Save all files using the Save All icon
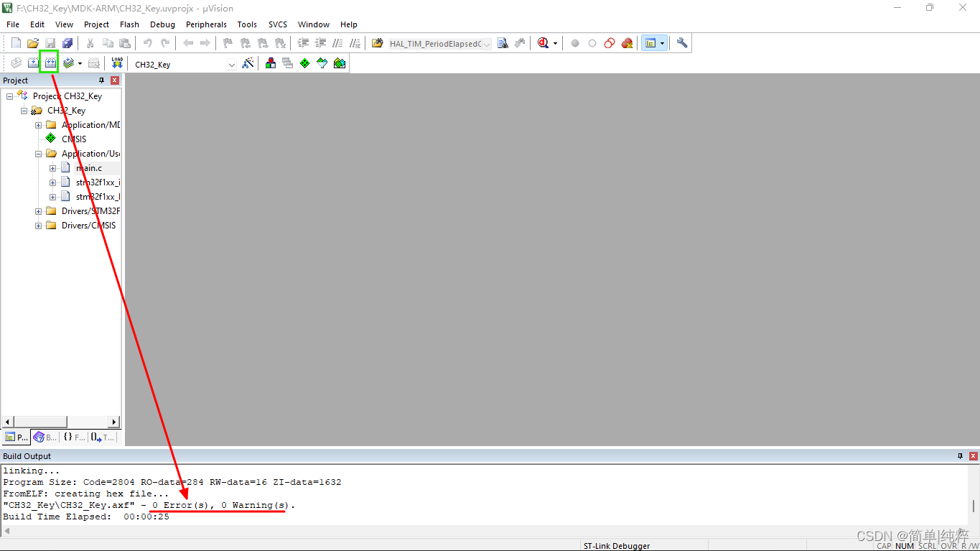The width and height of the screenshot is (980, 551). pyautogui.click(x=67, y=43)
